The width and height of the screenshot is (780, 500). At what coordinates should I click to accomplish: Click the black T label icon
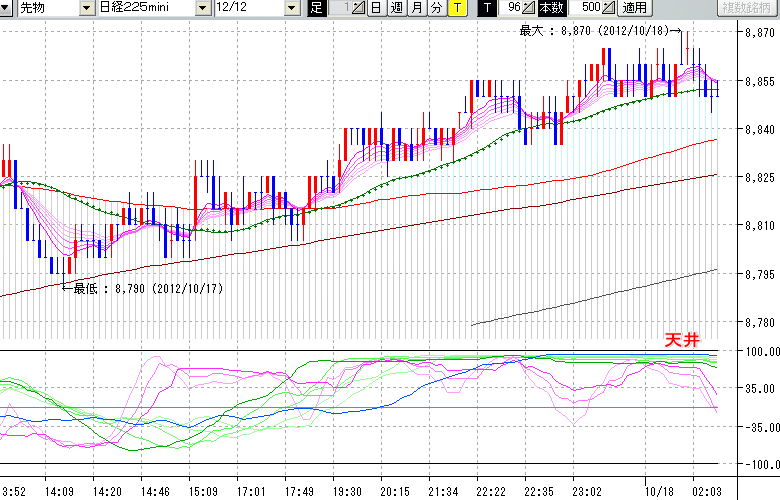point(486,8)
